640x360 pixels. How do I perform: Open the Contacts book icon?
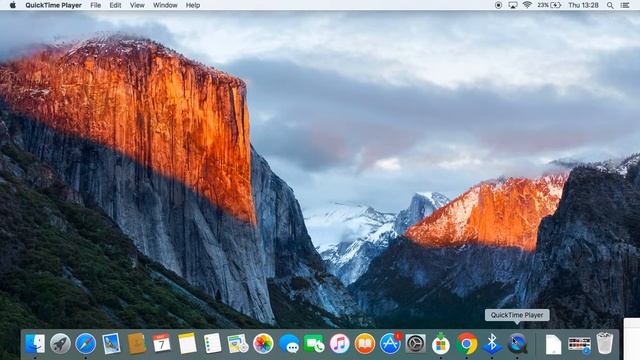pos(137,344)
